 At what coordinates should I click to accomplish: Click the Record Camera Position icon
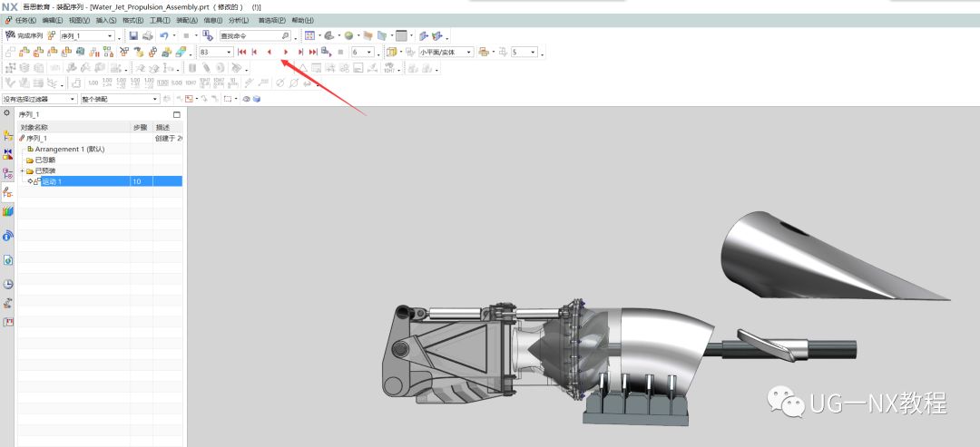(x=81, y=52)
